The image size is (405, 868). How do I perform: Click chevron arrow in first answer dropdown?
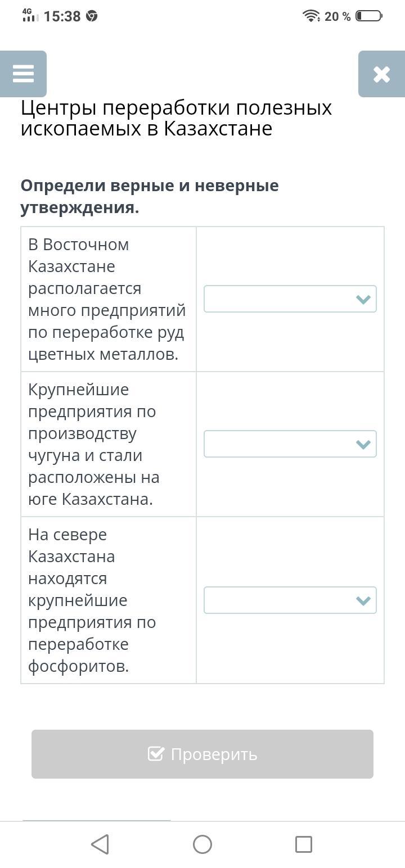[363, 300]
